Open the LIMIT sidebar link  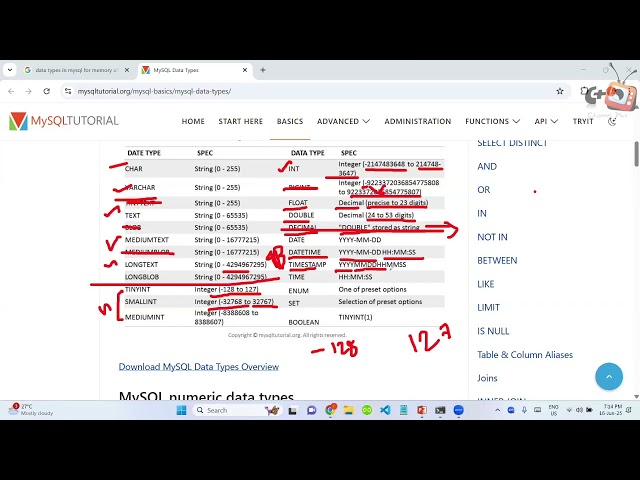[x=489, y=307]
